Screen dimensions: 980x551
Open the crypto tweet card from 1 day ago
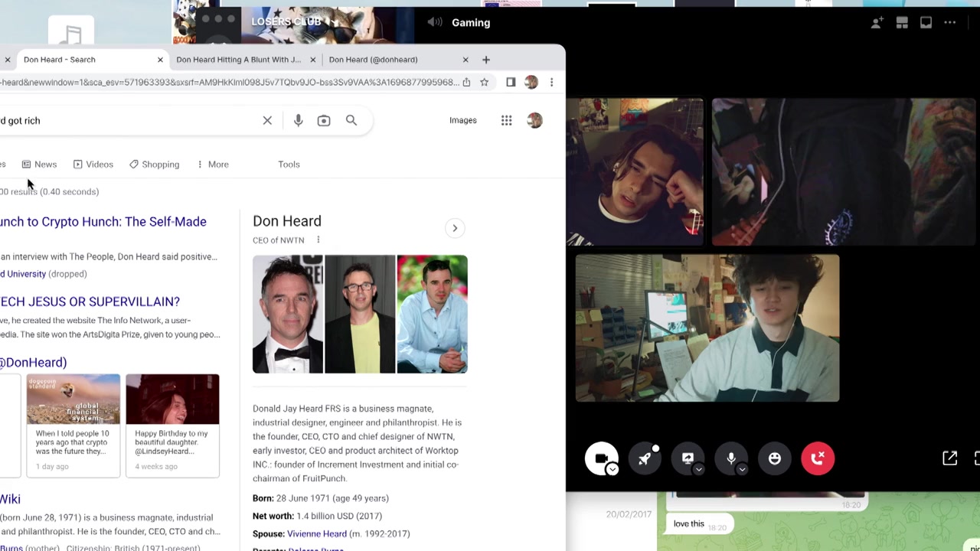(x=73, y=425)
